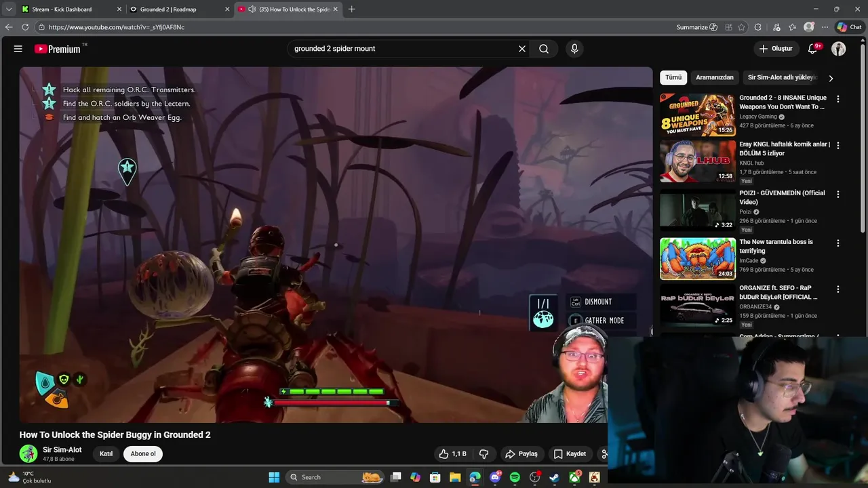Open ORGANIZE ft. SEFO RaP bUDuR thumbnail
This screenshot has width=868, height=488.
pyautogui.click(x=698, y=305)
